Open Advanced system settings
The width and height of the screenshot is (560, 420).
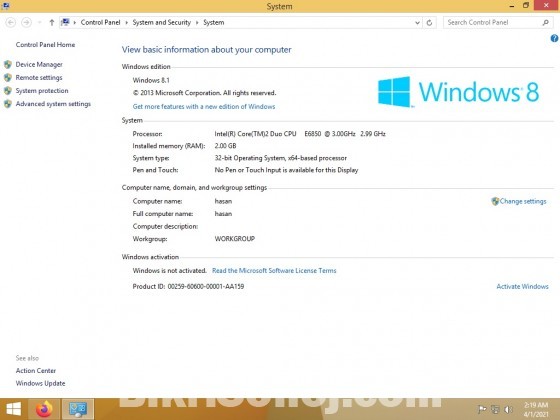click(53, 104)
